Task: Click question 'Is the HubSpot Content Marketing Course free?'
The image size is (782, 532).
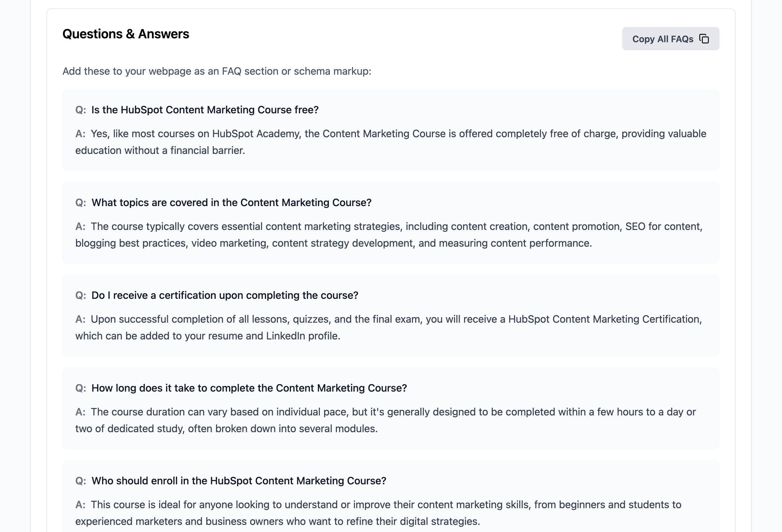Action: (x=205, y=110)
